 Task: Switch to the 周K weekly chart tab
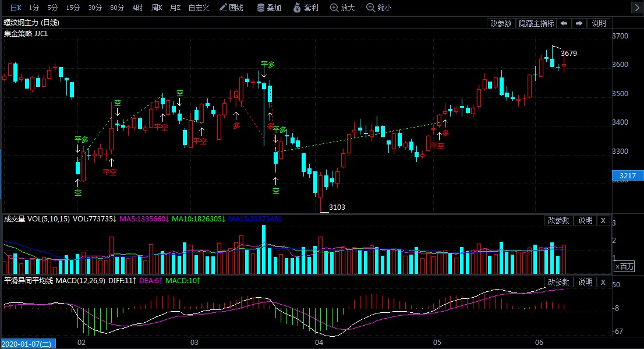point(157,8)
